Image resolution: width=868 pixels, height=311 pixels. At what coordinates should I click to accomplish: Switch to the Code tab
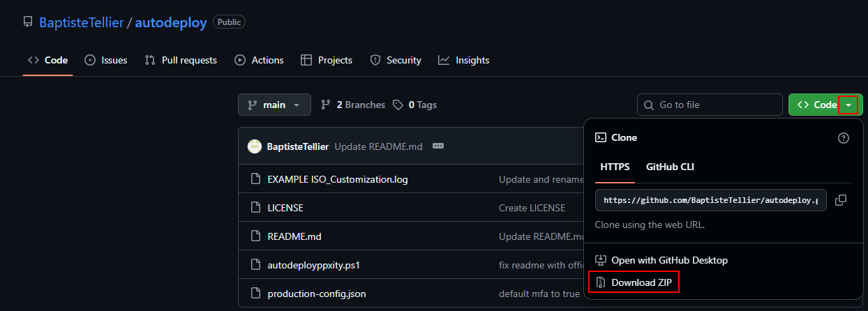click(47, 60)
